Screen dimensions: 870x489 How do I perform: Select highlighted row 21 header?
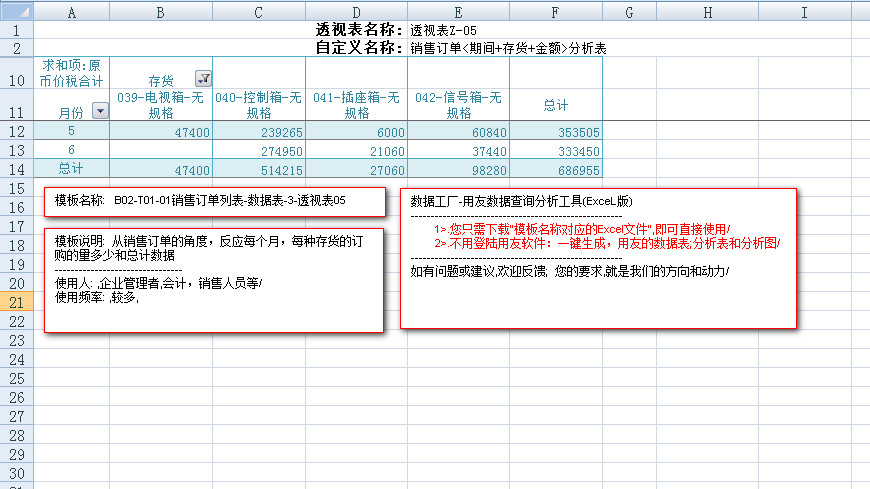click(x=16, y=303)
